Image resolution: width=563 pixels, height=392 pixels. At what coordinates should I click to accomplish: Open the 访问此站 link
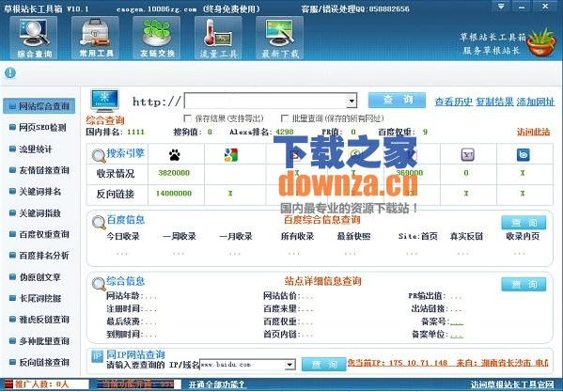pos(533,132)
